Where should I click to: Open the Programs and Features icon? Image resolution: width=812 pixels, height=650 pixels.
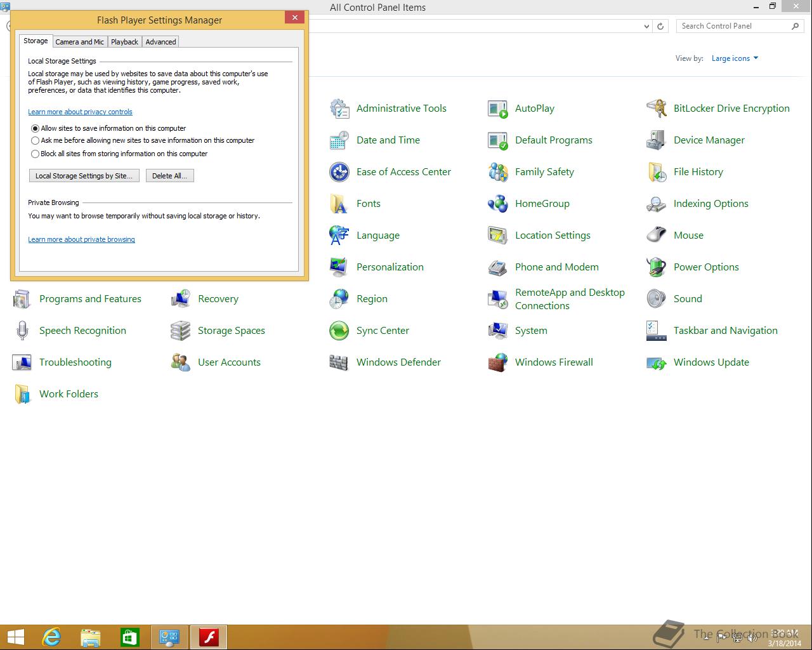tap(22, 299)
